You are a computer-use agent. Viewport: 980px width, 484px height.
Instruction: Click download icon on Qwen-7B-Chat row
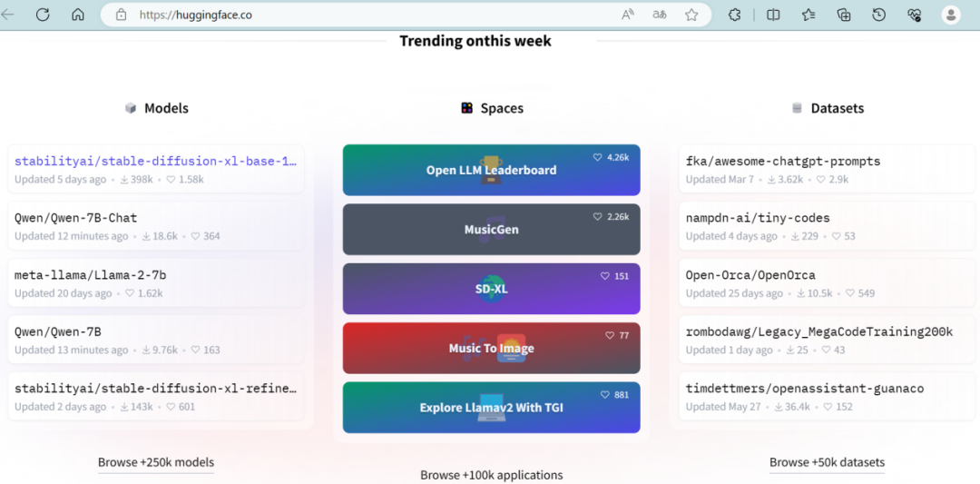tap(146, 236)
